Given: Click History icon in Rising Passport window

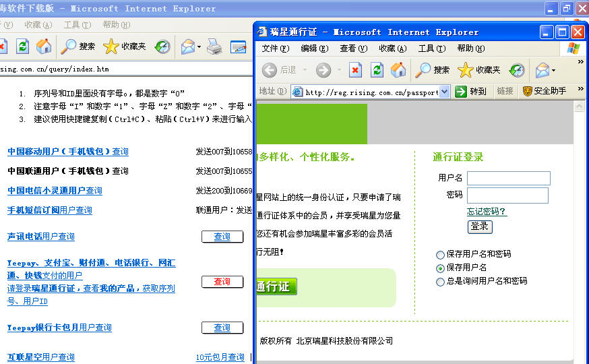Looking at the screenshot, I should 517,70.
